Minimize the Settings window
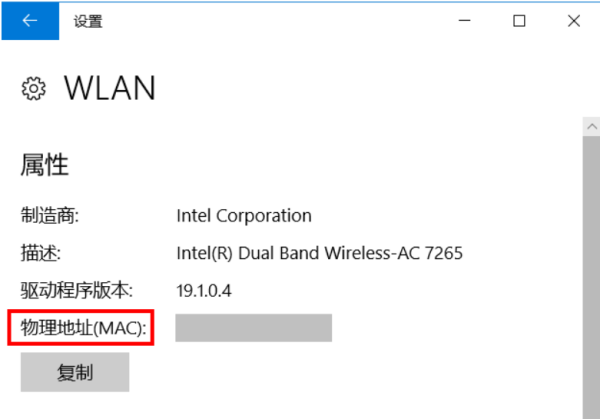The height and width of the screenshot is (419, 600). pos(464,20)
